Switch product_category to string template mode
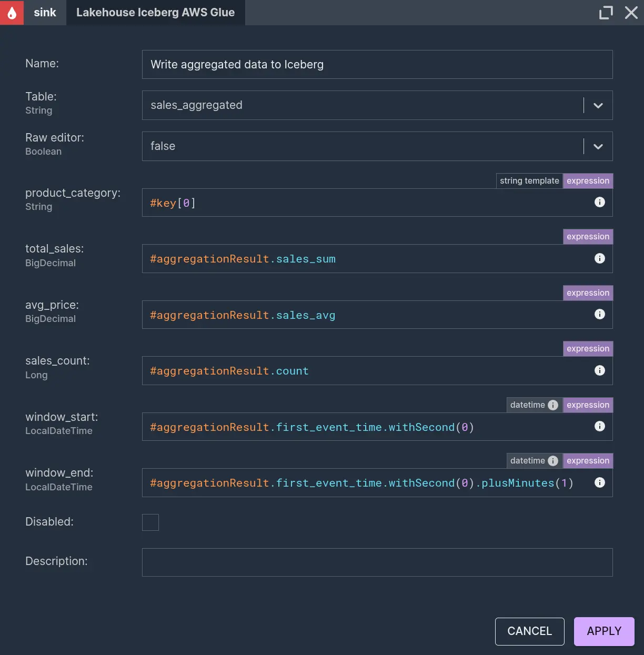This screenshot has height=655, width=644. click(529, 181)
